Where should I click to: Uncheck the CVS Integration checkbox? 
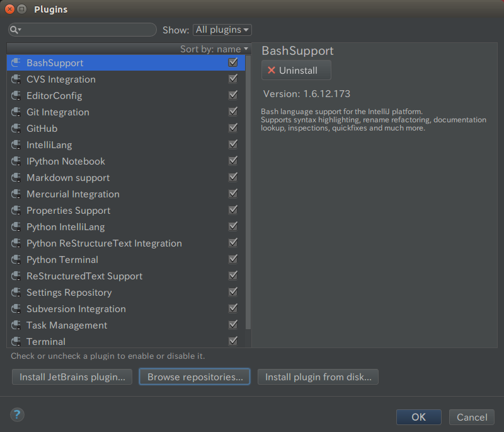(x=233, y=78)
